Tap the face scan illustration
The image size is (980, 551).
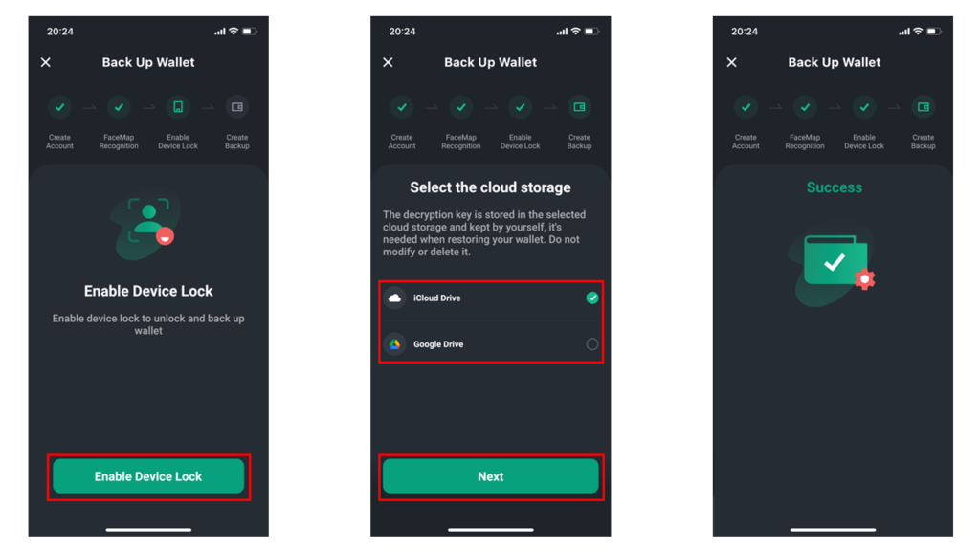point(146,226)
